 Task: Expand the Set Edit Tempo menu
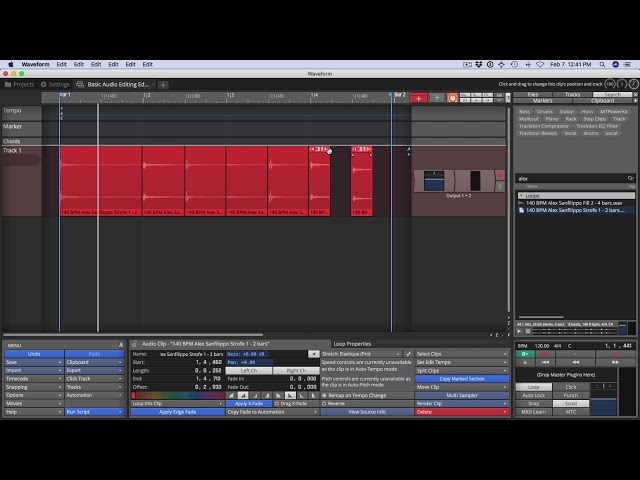[462, 362]
